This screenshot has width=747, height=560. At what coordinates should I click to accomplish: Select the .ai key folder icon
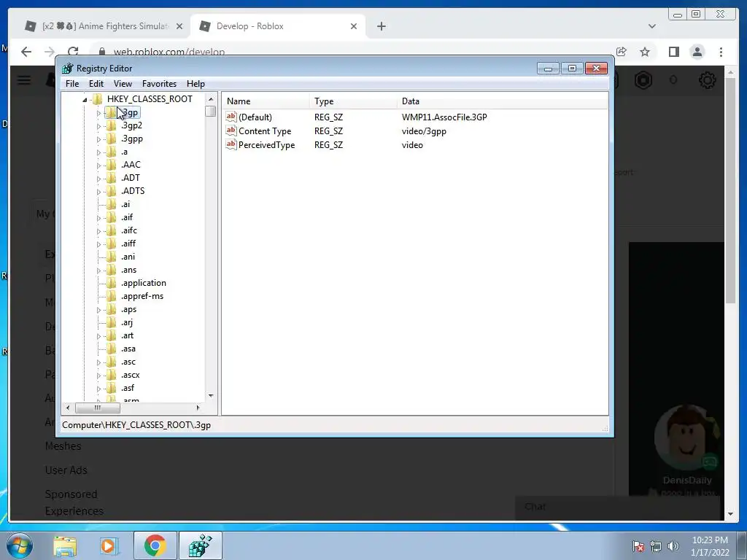point(112,204)
